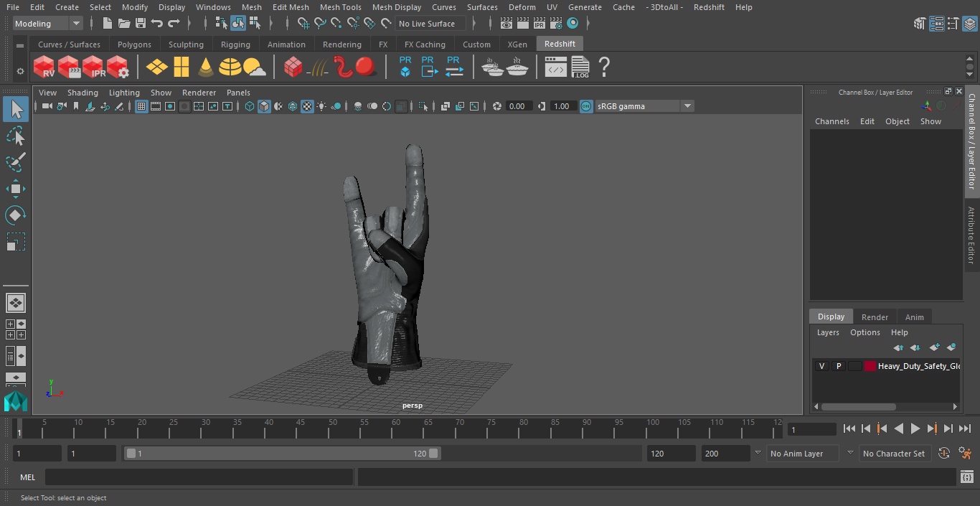Open the sRGB gamma view transform dropdown
This screenshot has width=980, height=506.
tap(644, 106)
